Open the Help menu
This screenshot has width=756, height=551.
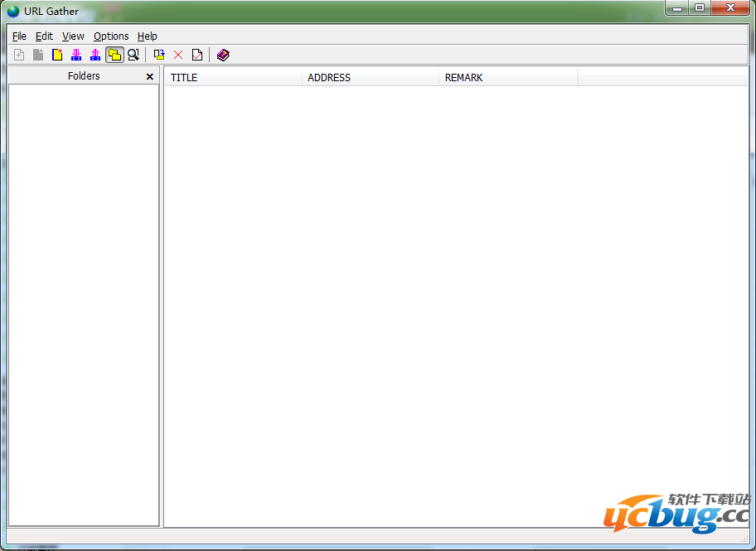147,36
